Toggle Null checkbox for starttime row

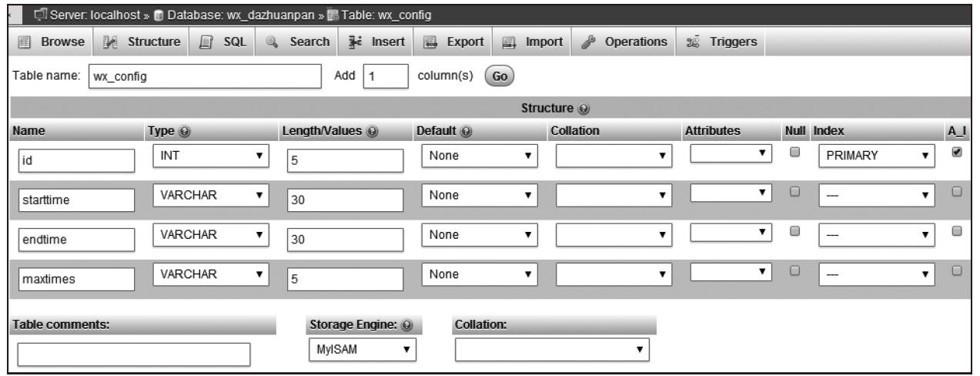796,192
